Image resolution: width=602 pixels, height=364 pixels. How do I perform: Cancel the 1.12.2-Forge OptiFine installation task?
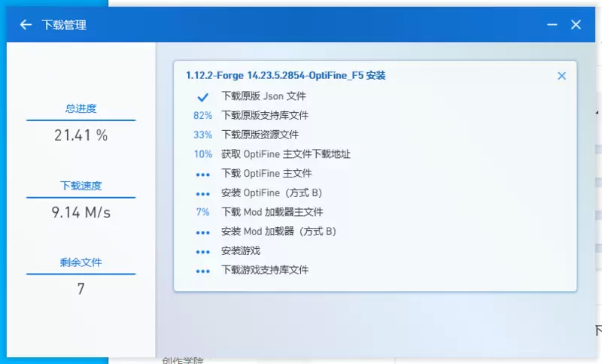[x=561, y=76]
